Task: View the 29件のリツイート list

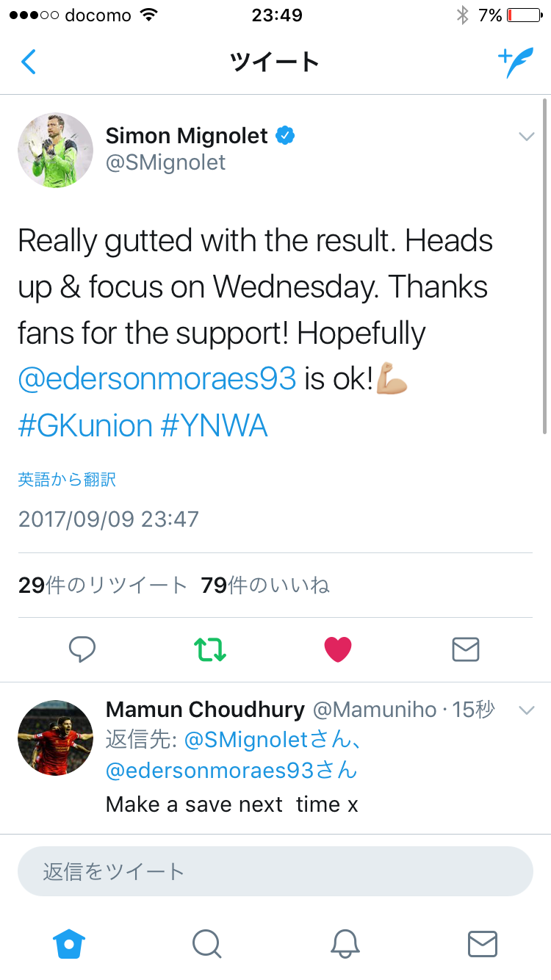Action: (103, 585)
